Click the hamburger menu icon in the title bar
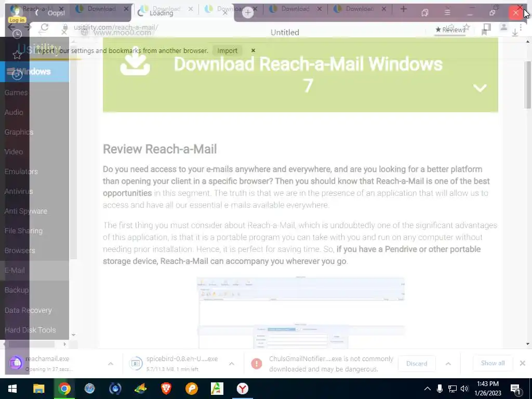This screenshot has height=399, width=532. [447, 12]
